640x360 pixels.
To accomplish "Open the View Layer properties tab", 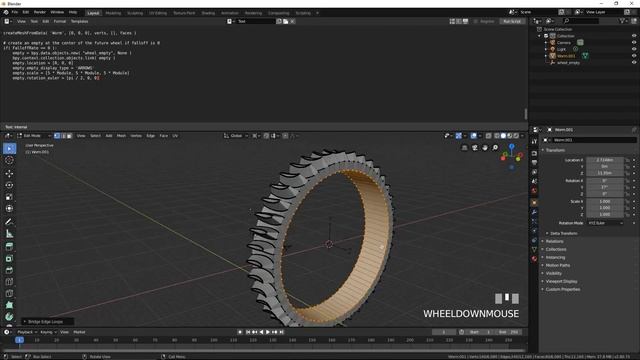I will [x=534, y=172].
